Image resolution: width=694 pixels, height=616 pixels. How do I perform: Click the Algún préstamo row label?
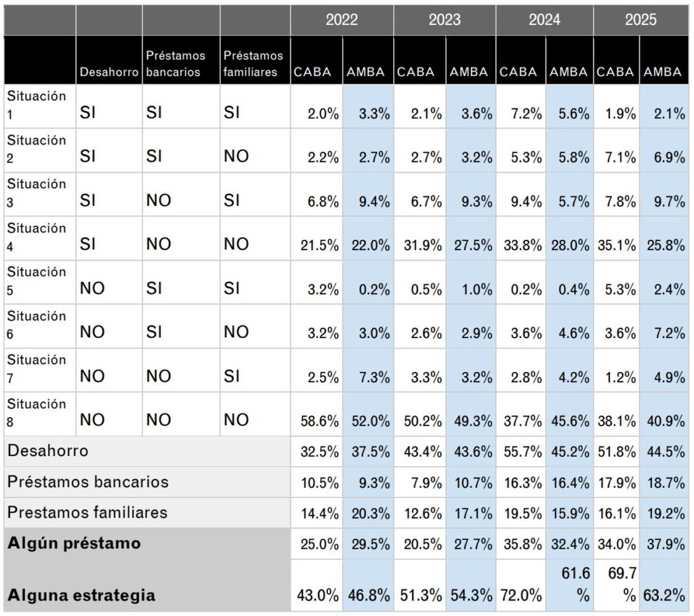point(75,543)
